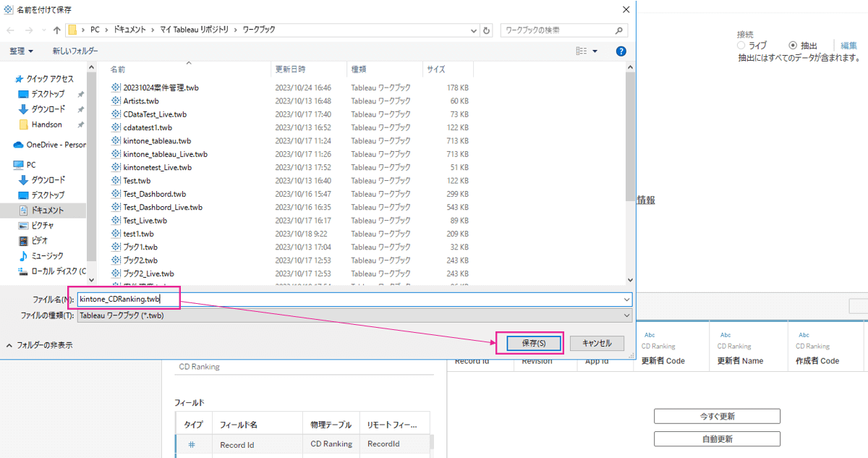Image resolution: width=868 pixels, height=458 pixels.
Task: Select 20231024案件管理.twb file icon
Action: click(x=116, y=88)
